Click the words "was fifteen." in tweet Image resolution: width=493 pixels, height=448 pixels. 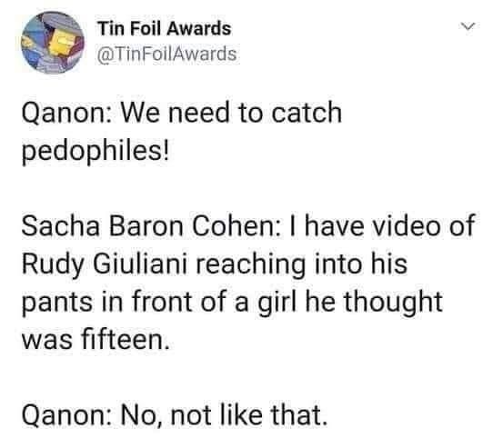point(96,339)
